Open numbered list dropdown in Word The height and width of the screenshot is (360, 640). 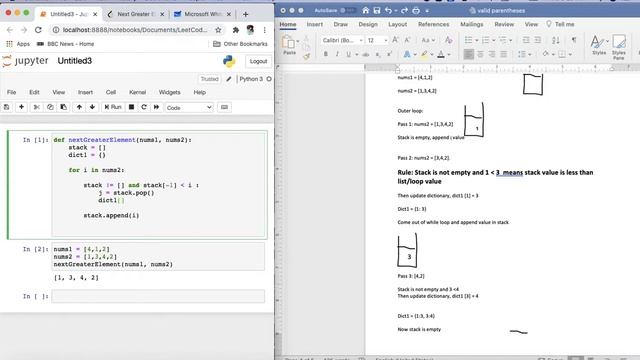(x=493, y=40)
